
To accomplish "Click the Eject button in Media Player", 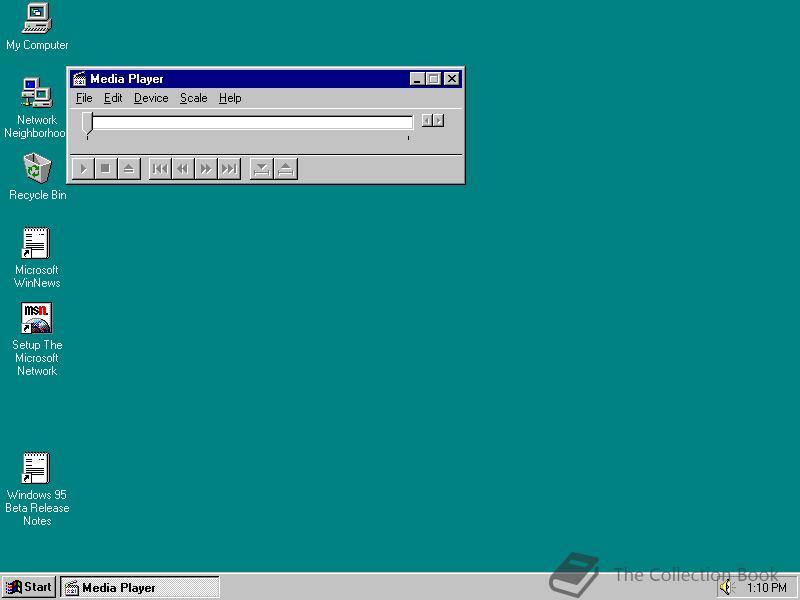I will (129, 169).
